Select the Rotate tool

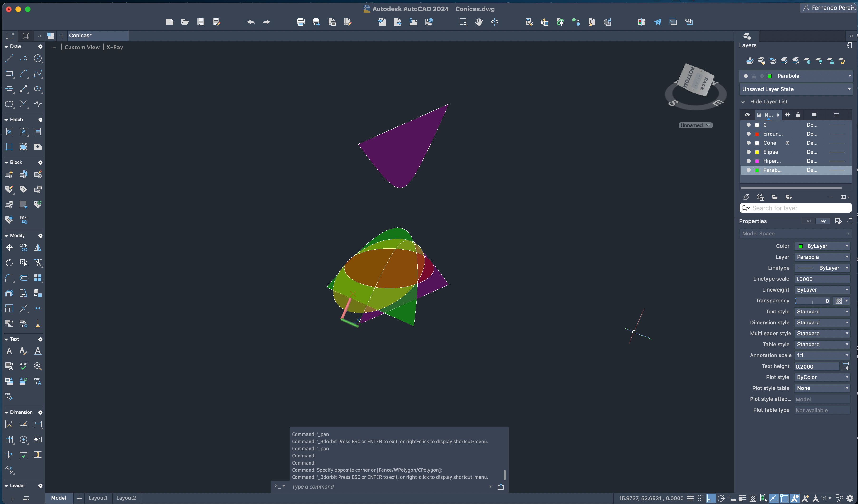click(9, 263)
